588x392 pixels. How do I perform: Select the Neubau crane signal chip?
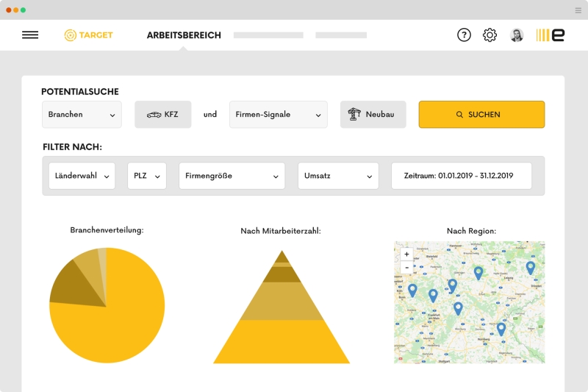coord(373,115)
